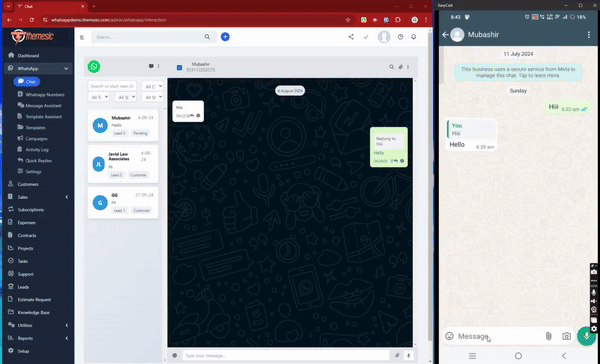Open Estimate Request in sidebar
Viewport: 600px width, 364px height.
pyautogui.click(x=34, y=300)
